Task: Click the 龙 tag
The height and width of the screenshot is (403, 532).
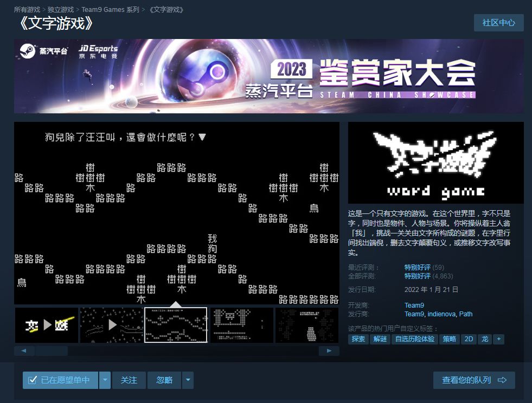Action: 485,339
